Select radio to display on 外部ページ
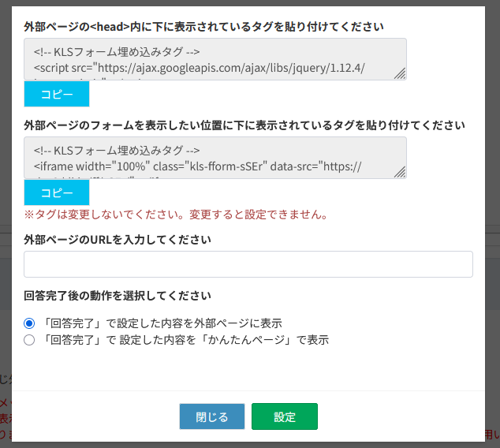The width and height of the screenshot is (500, 448). [x=29, y=323]
